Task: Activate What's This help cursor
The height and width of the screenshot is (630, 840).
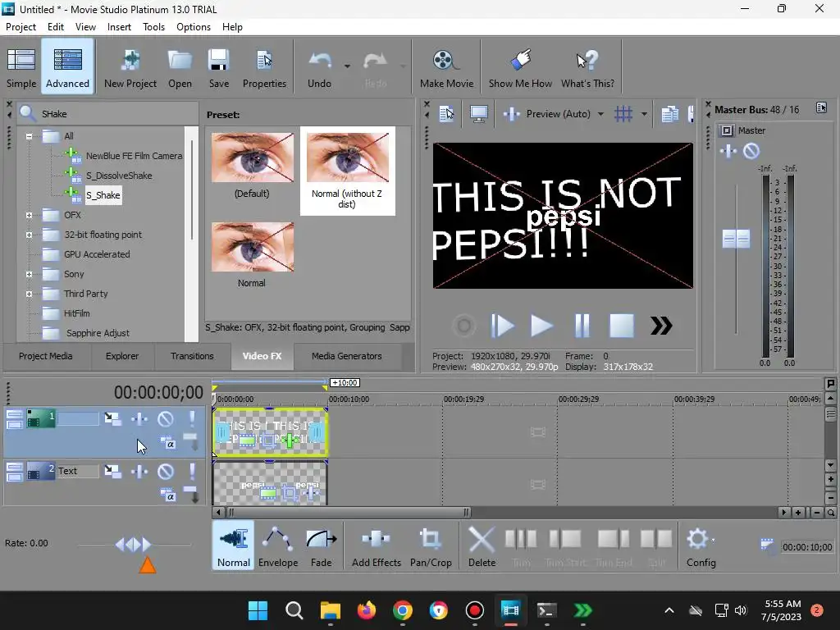Action: 587,67
